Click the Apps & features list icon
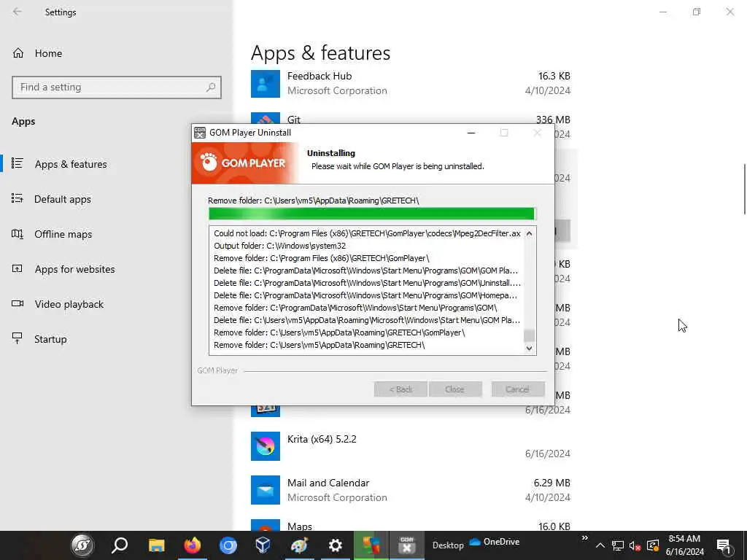Screen dimensions: 747x560 [x=18, y=163]
